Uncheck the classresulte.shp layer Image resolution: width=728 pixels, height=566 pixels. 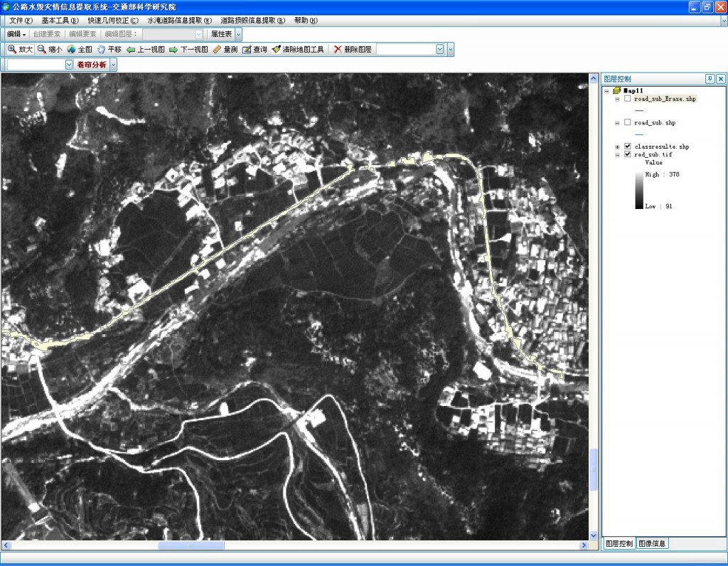coord(627,146)
